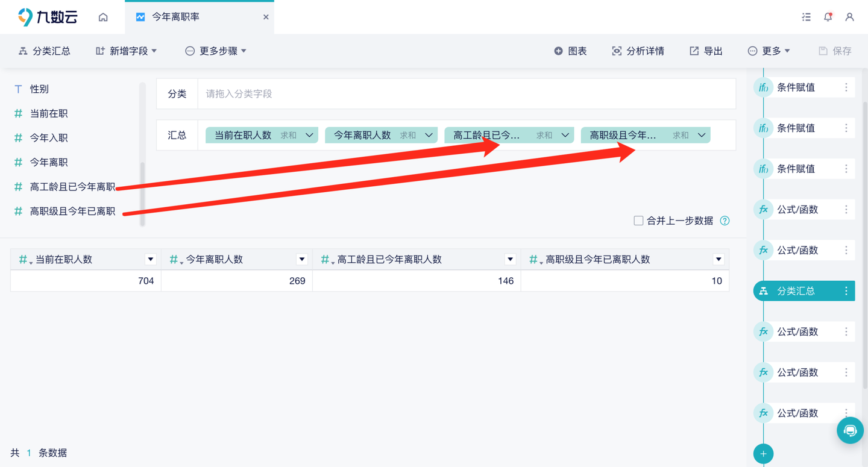Toggle 合并上一步数据 checkbox
The height and width of the screenshot is (467, 868).
(x=638, y=221)
